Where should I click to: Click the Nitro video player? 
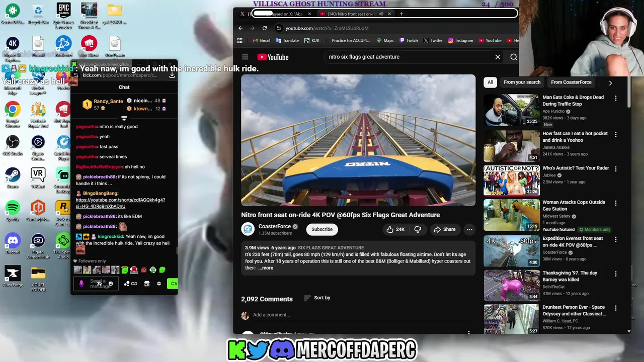click(358, 140)
